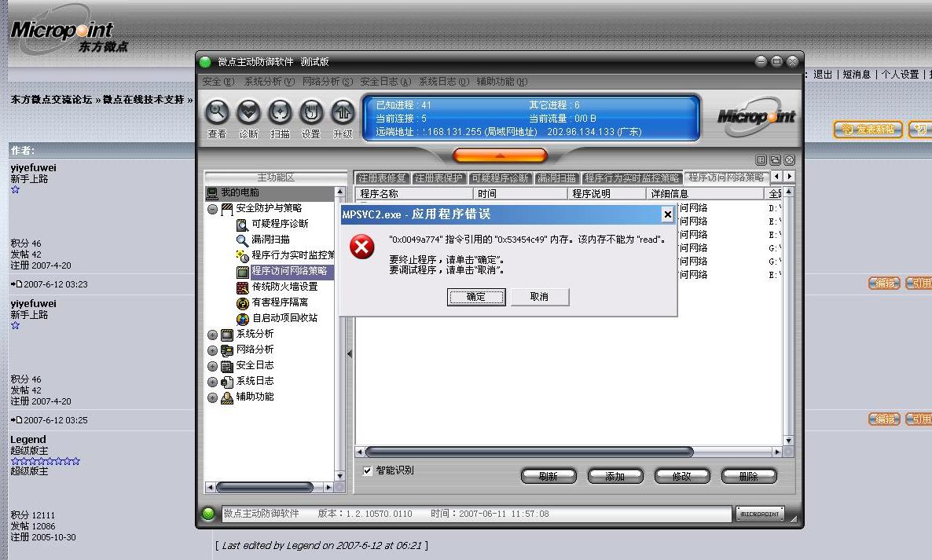Click the first pane layout icon above tabs
The height and width of the screenshot is (560, 932).
tap(761, 160)
